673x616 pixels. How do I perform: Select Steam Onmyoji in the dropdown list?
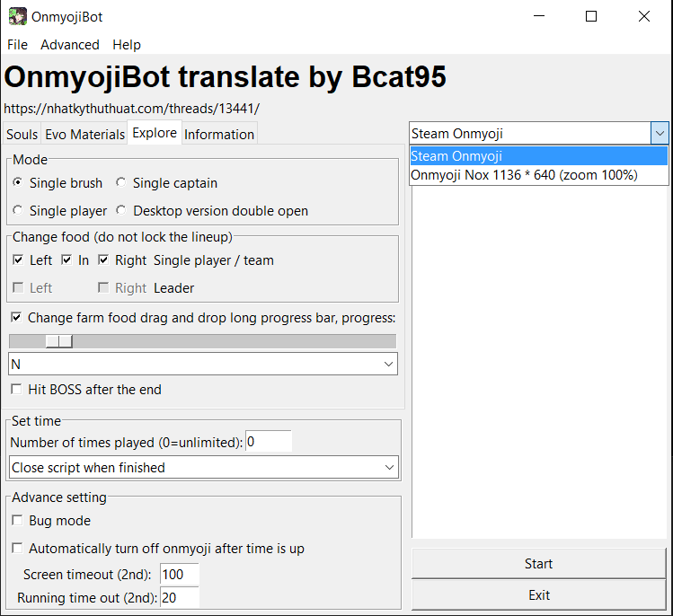pos(538,155)
